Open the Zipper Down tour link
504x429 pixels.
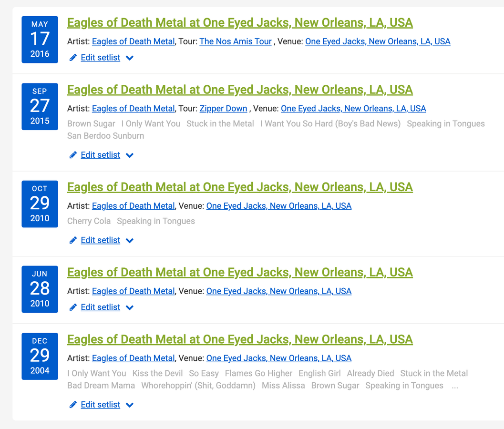223,109
